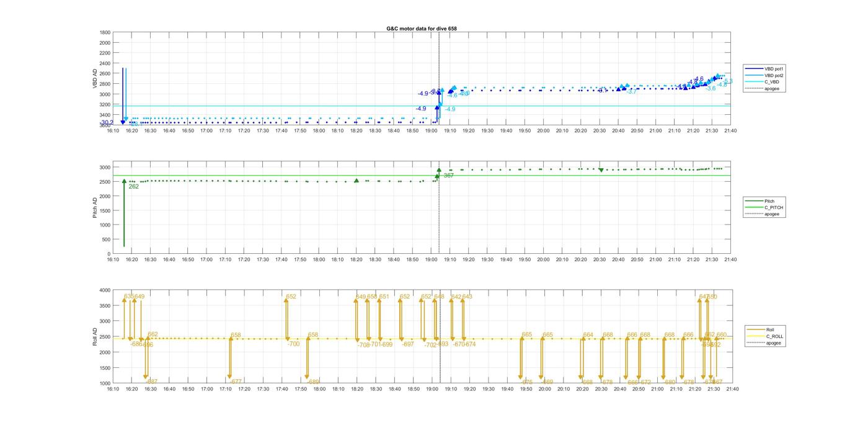Click "apogee" in the VBD plot legend
This screenshot has width=868, height=430.
click(x=772, y=89)
